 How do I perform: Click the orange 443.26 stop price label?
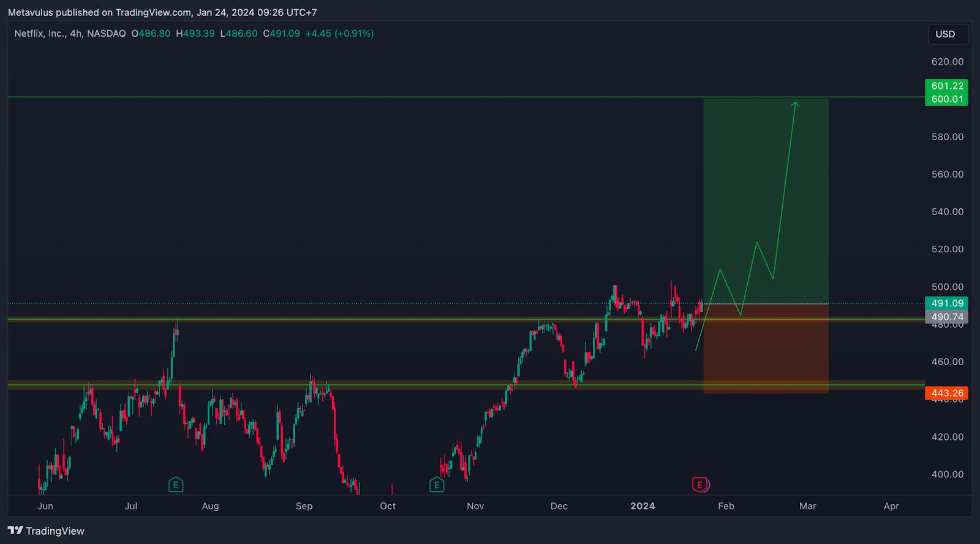[946, 393]
